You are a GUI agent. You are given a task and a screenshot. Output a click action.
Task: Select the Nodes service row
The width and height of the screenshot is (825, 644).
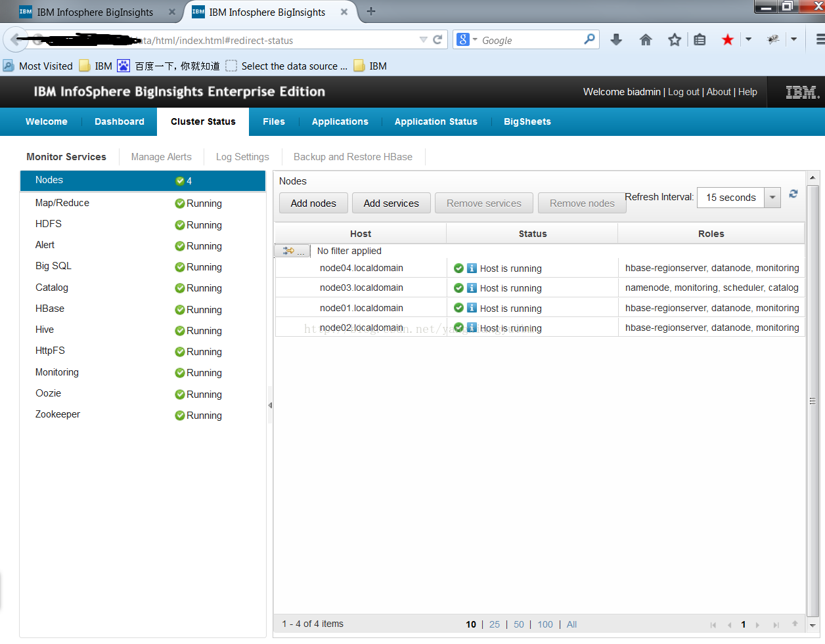pos(143,181)
